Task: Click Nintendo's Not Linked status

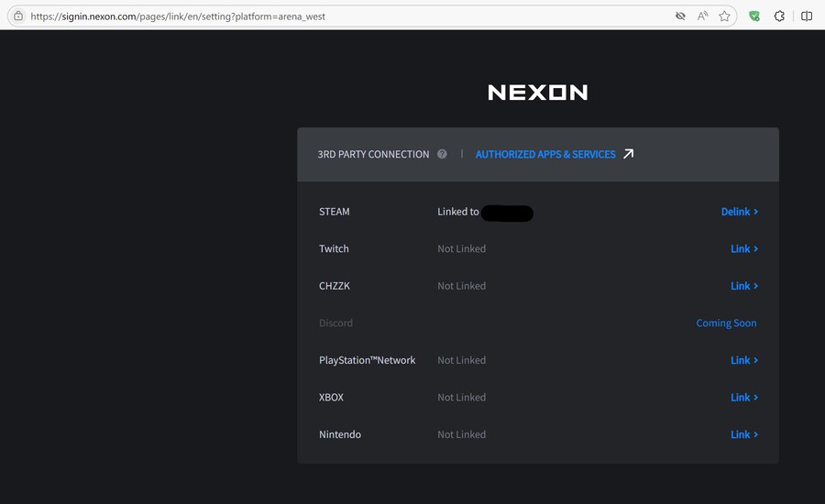Action: pos(461,434)
